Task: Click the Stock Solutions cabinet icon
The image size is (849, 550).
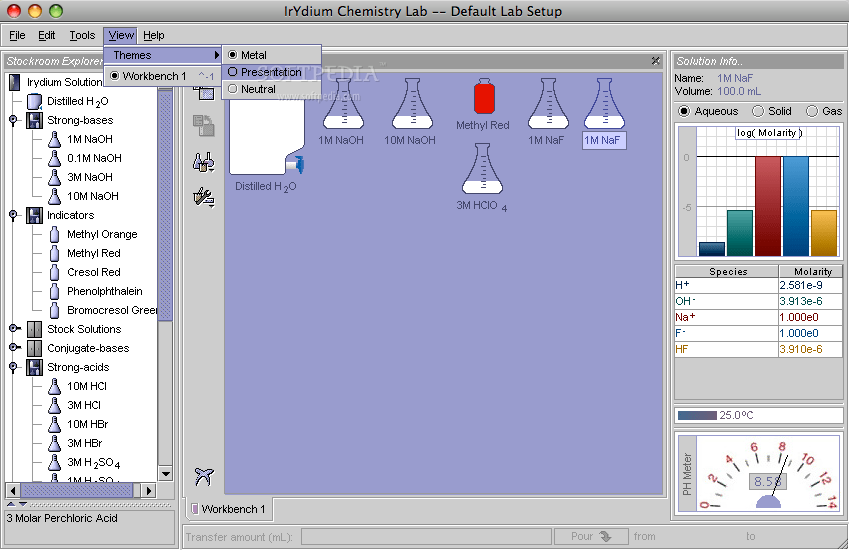Action: coord(35,329)
